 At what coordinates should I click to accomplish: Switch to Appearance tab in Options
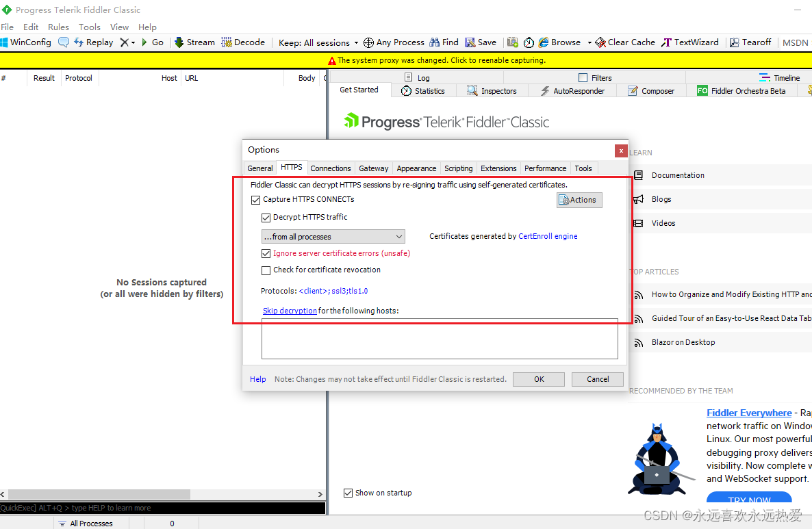[416, 168]
